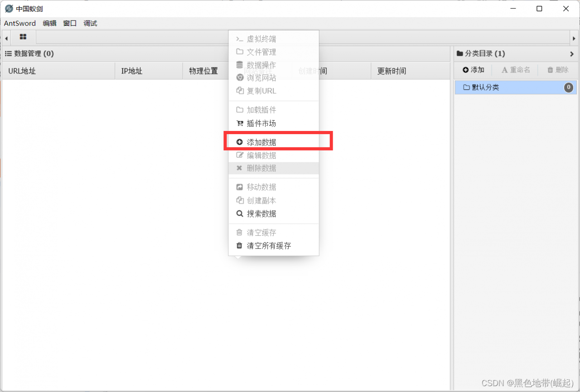
Task: Select 插件市场 in context menu
Action: (x=274, y=123)
